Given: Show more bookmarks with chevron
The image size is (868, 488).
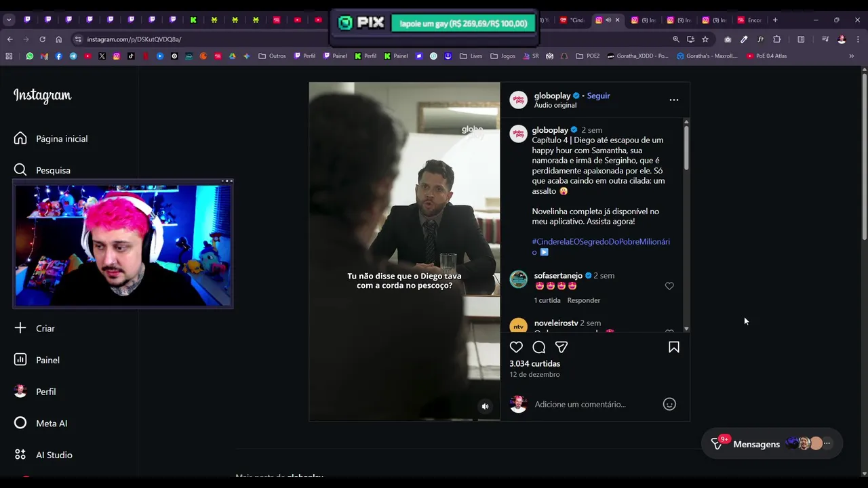Looking at the screenshot, I should click(x=852, y=56).
